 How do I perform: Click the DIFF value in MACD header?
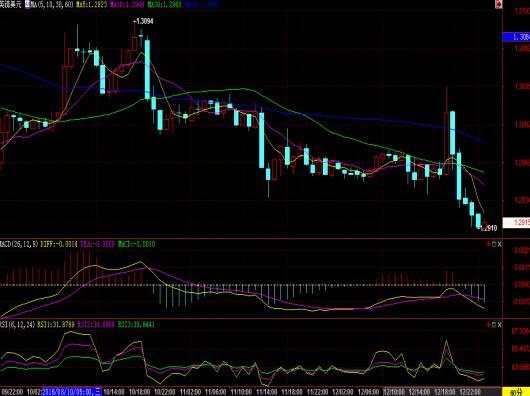pos(59,244)
